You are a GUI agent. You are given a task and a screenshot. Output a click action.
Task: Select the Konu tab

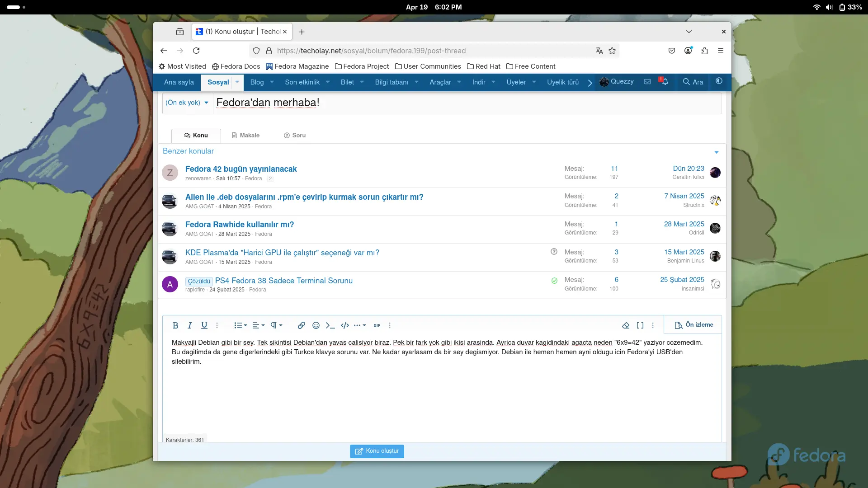pyautogui.click(x=196, y=136)
